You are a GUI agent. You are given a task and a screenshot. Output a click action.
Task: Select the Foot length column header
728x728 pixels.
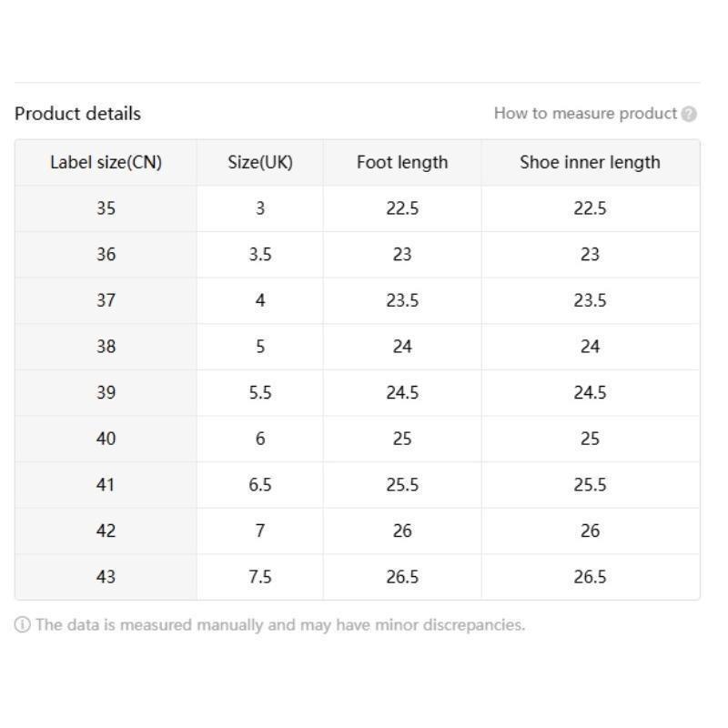[402, 163]
